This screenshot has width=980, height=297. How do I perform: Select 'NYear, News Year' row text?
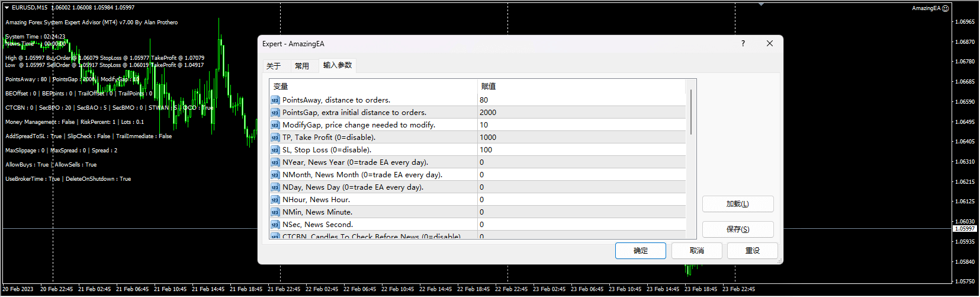coord(355,162)
